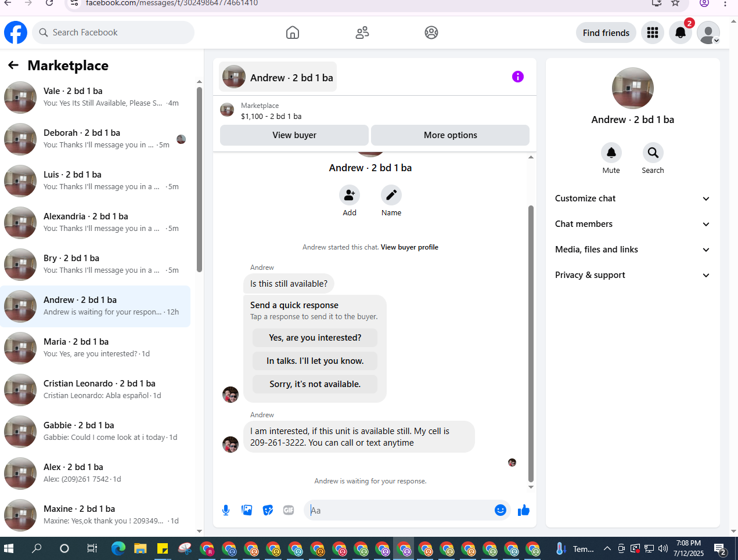Record a voice clip with the microphone icon
This screenshot has height=560, width=738.
pos(226,510)
